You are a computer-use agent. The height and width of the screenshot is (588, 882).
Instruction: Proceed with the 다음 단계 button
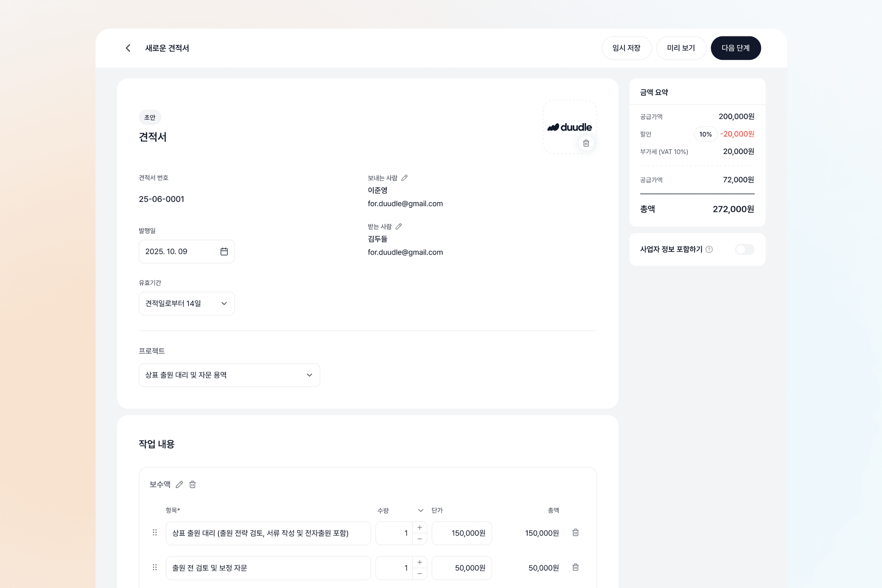pos(736,48)
